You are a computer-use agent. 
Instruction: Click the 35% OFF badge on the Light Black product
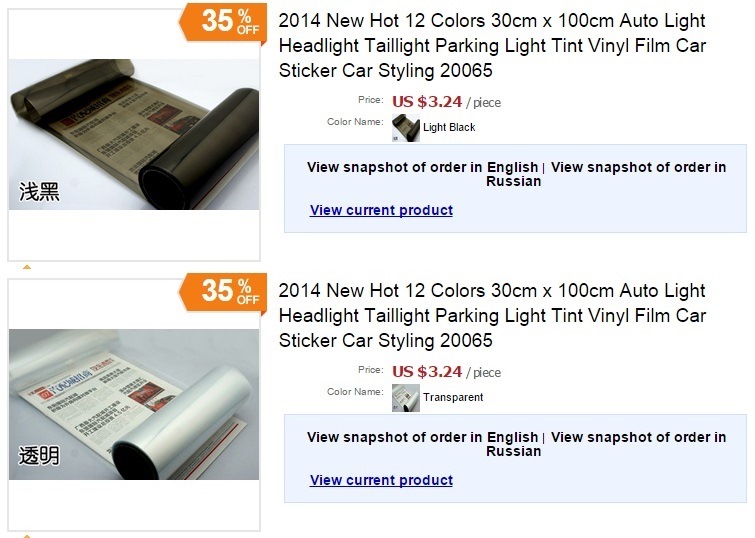pos(222,21)
